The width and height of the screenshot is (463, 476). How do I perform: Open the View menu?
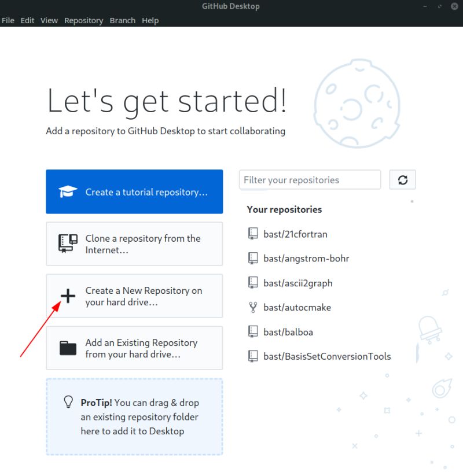pyautogui.click(x=49, y=20)
